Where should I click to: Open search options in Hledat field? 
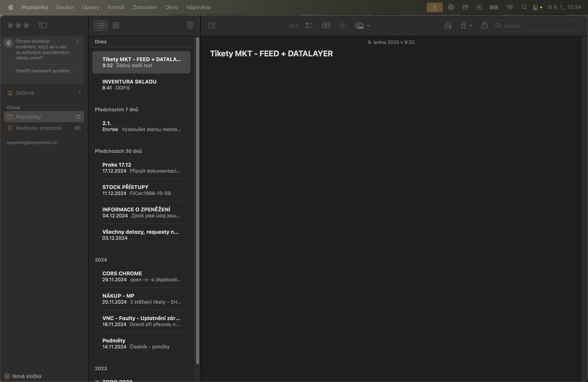click(499, 26)
